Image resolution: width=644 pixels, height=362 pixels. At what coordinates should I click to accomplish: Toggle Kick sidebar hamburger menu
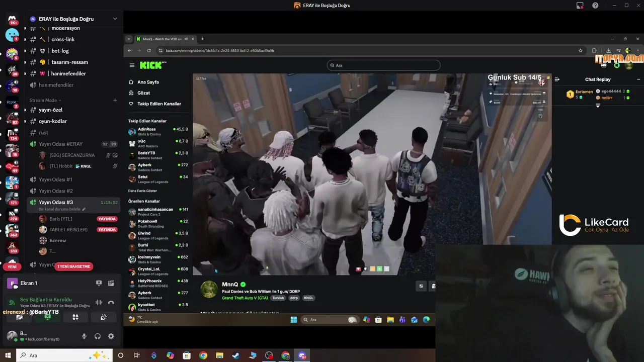[132, 65]
